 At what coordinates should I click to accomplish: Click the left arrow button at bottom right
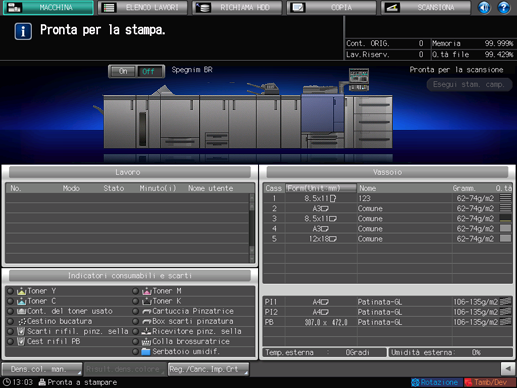(x=508, y=369)
